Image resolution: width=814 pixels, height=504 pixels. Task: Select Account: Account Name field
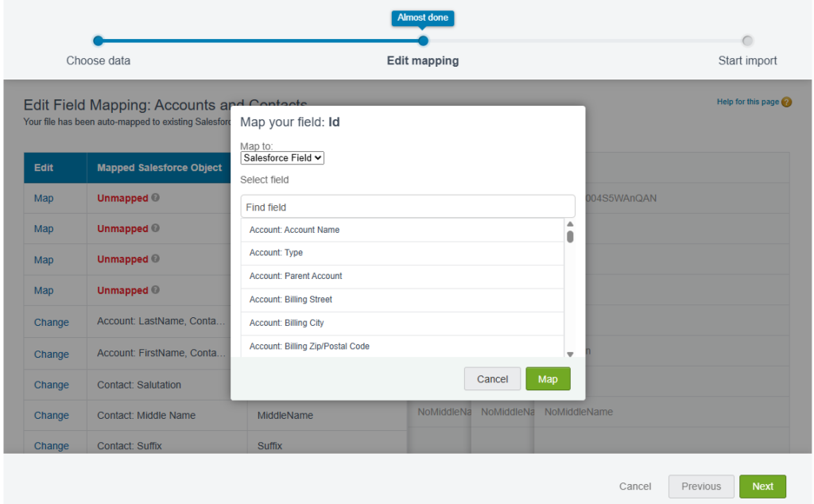pyautogui.click(x=402, y=230)
